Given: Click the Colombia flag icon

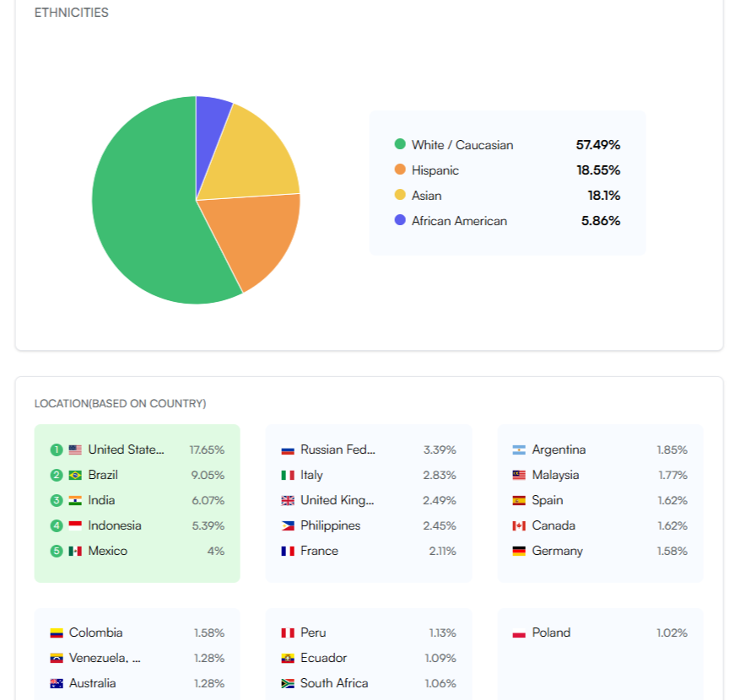Looking at the screenshot, I should (57, 633).
